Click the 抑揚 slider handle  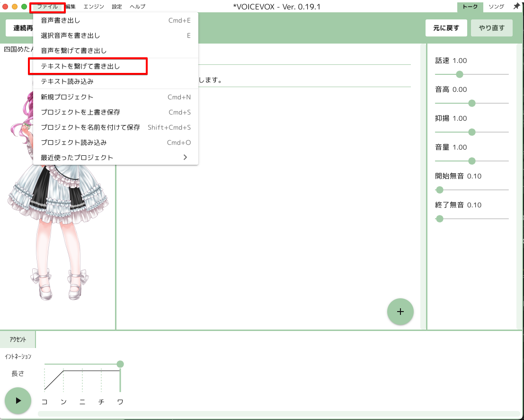click(x=472, y=132)
